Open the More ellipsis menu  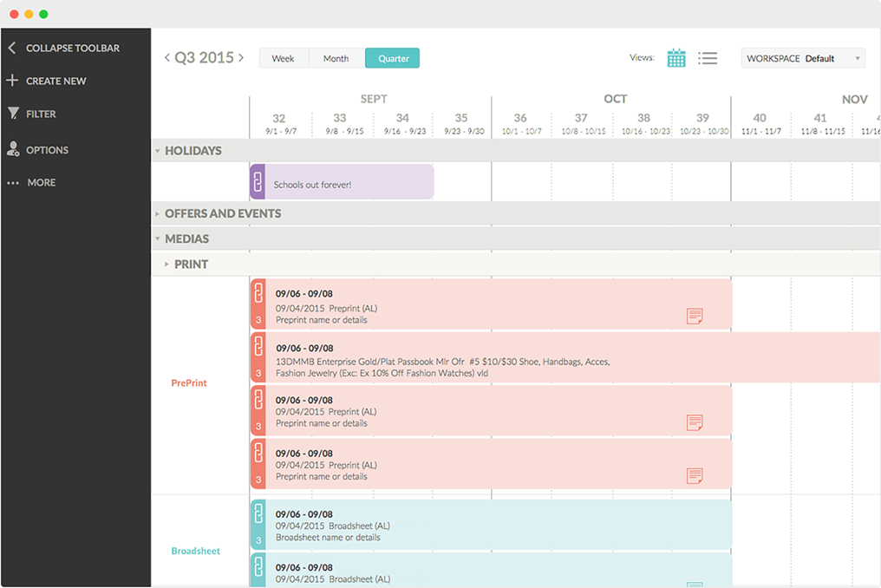point(13,183)
